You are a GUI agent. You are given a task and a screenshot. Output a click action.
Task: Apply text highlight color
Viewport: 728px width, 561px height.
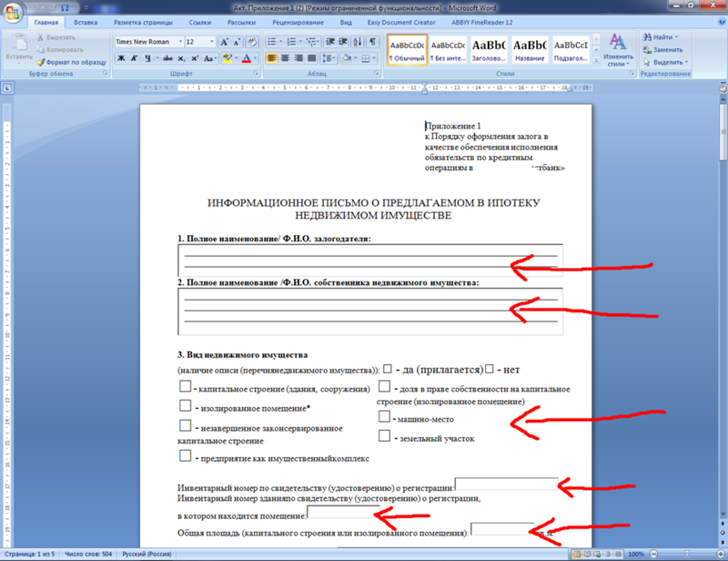click(227, 58)
